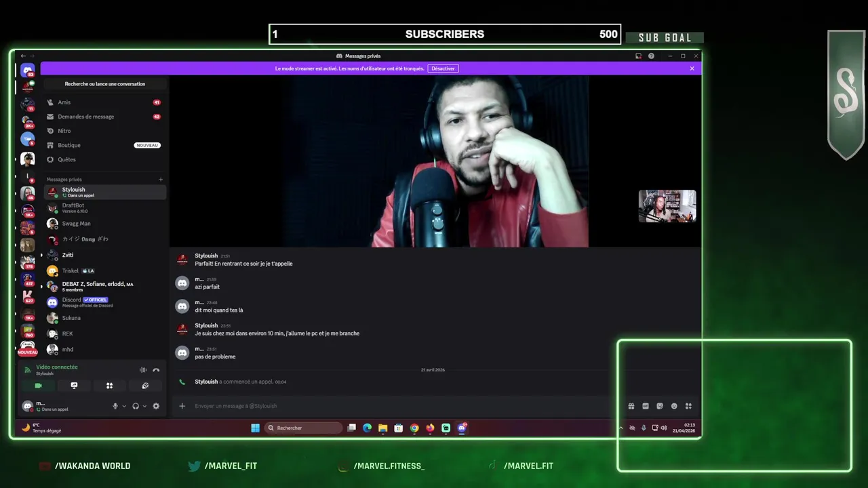Open sticker picker
This screenshot has height=488, width=868.
(660, 406)
